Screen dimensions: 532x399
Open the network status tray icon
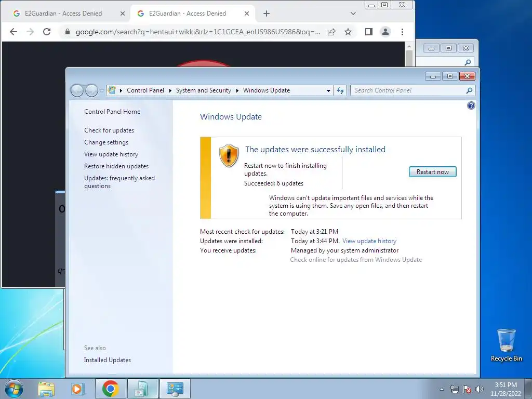(x=454, y=389)
